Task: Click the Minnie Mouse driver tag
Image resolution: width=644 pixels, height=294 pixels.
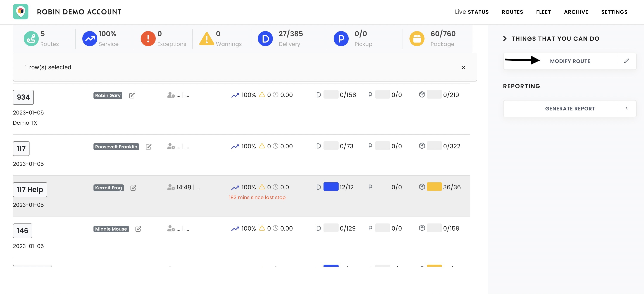Action: click(111, 229)
